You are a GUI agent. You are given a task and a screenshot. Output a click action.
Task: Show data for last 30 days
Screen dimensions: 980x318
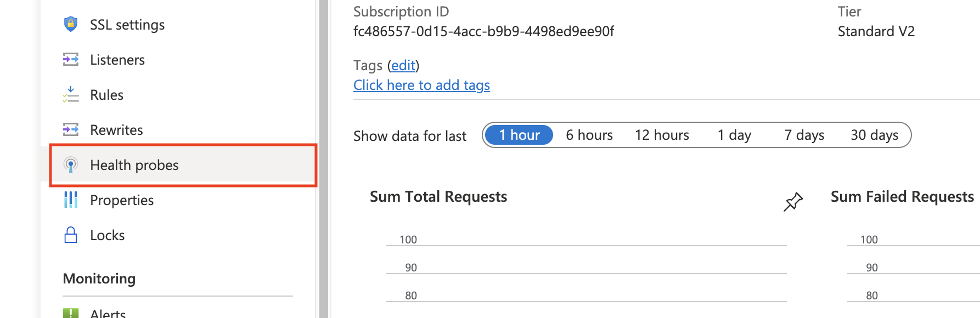(874, 135)
